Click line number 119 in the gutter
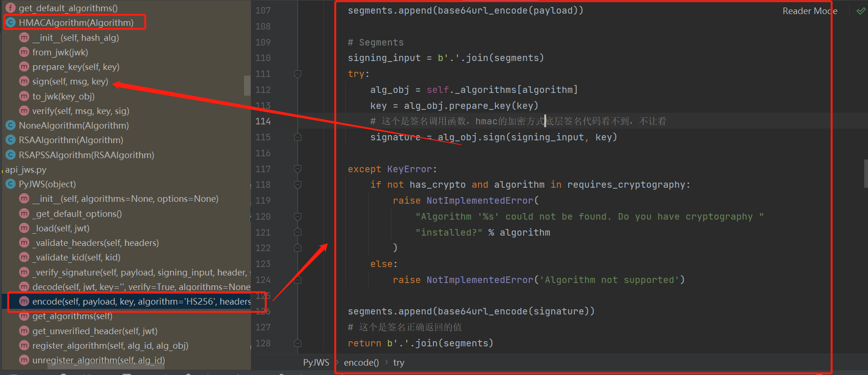This screenshot has width=868, height=375. click(263, 200)
